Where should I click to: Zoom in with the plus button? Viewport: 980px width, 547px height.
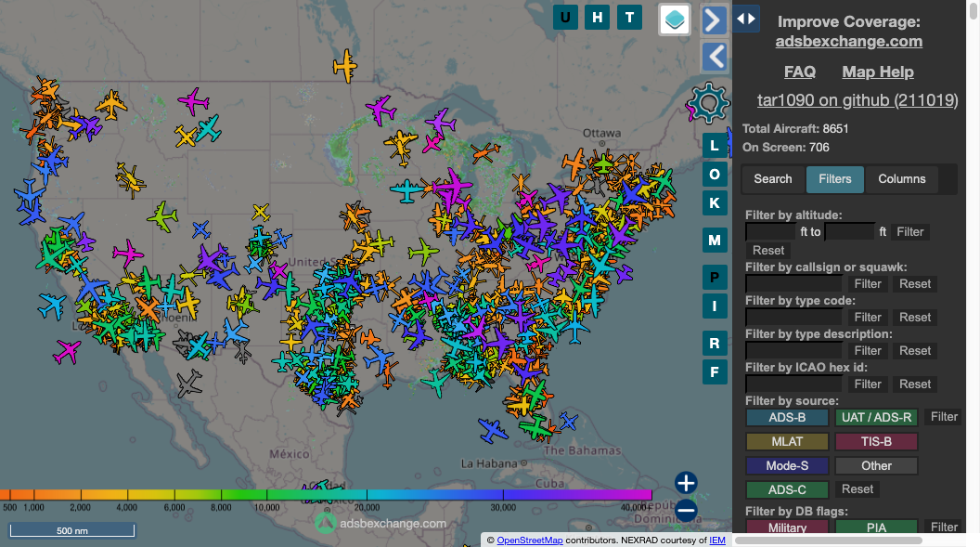coord(686,483)
